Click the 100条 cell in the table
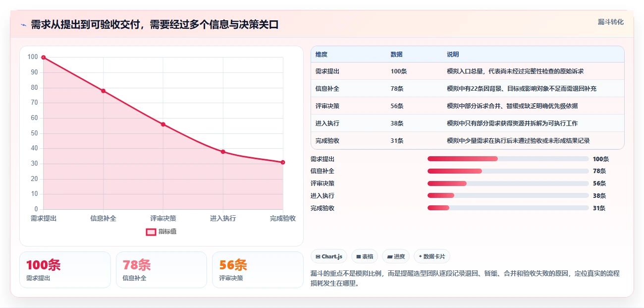 (399, 71)
